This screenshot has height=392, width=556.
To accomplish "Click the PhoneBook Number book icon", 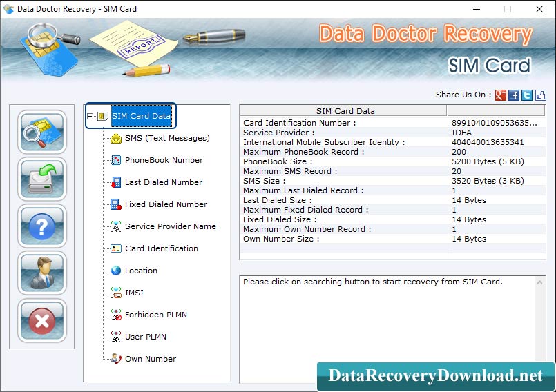I will (116, 160).
